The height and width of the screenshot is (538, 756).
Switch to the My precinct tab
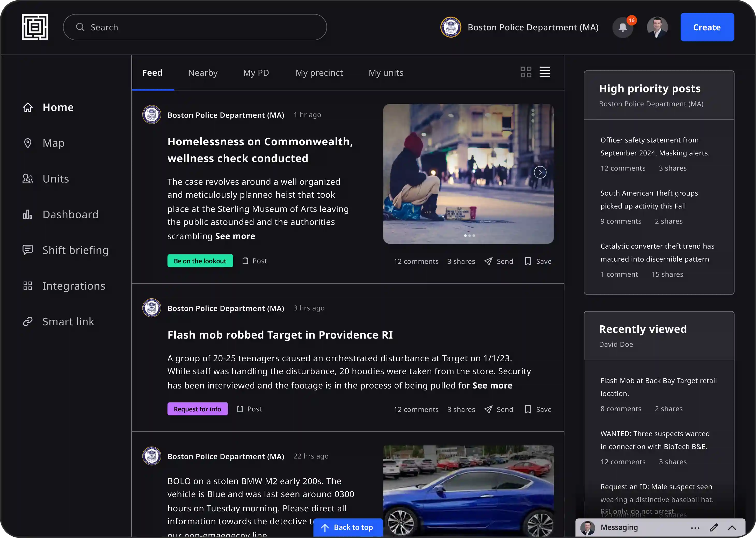319,73
